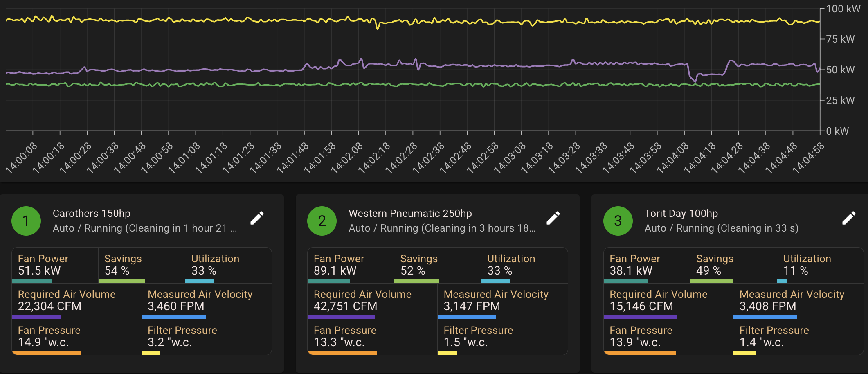The image size is (868, 374).
Task: Click Filter Pressure 3.2 "w.c. value
Action: coord(170,342)
